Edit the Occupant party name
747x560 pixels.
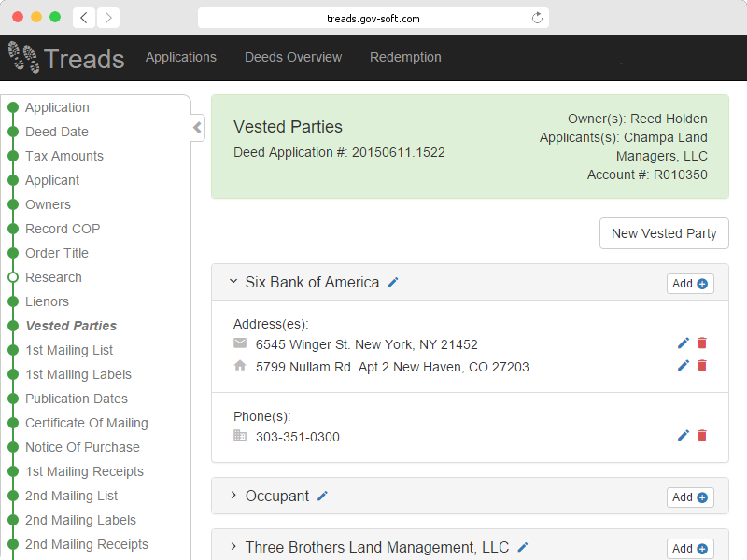[x=322, y=497]
